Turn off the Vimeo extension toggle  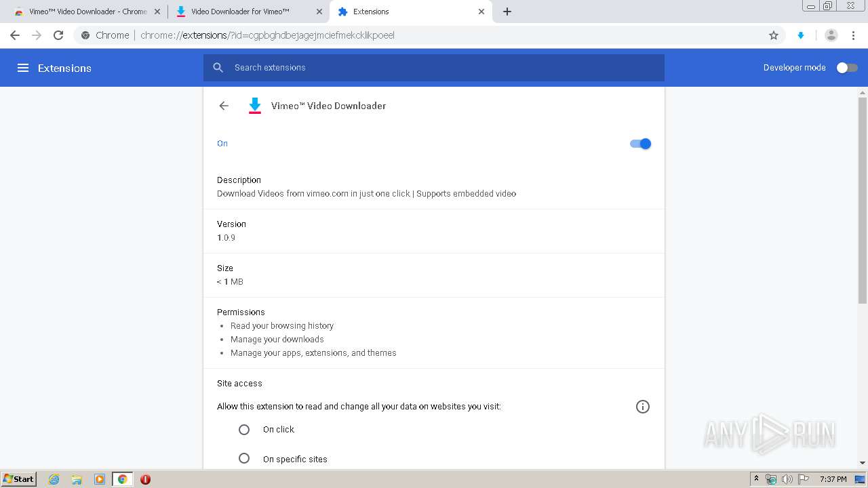click(640, 144)
